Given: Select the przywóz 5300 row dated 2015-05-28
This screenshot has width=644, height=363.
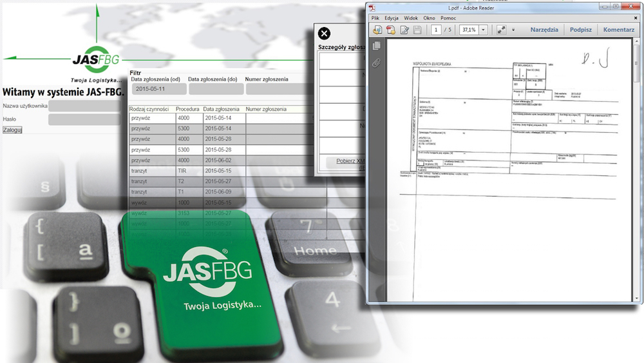Looking at the screenshot, I should click(x=222, y=150).
